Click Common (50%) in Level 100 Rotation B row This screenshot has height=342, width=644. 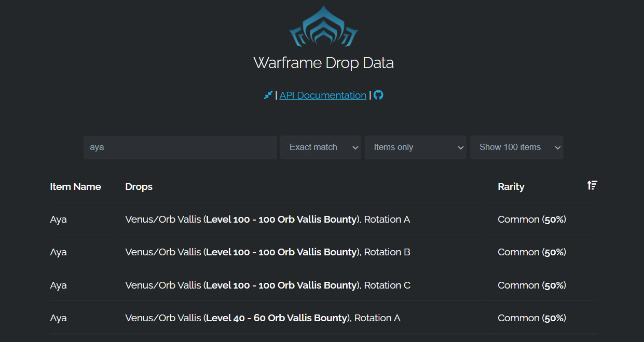coord(532,252)
